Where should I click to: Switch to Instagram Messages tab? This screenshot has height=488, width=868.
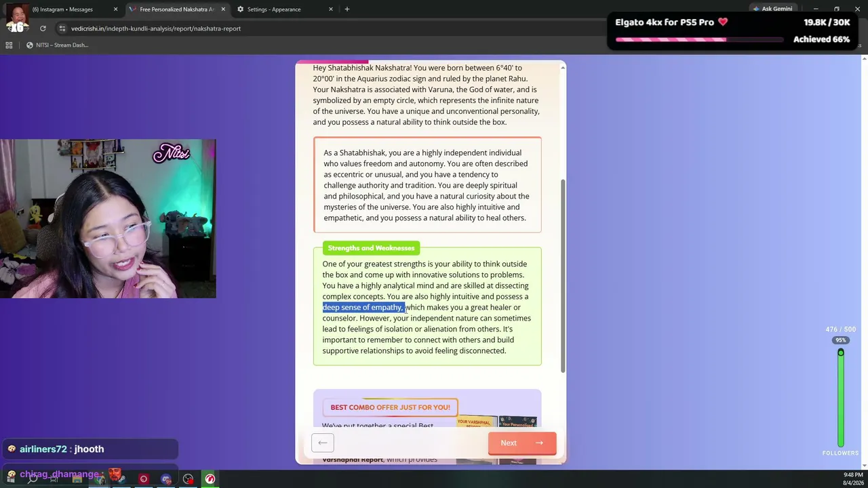point(62,9)
